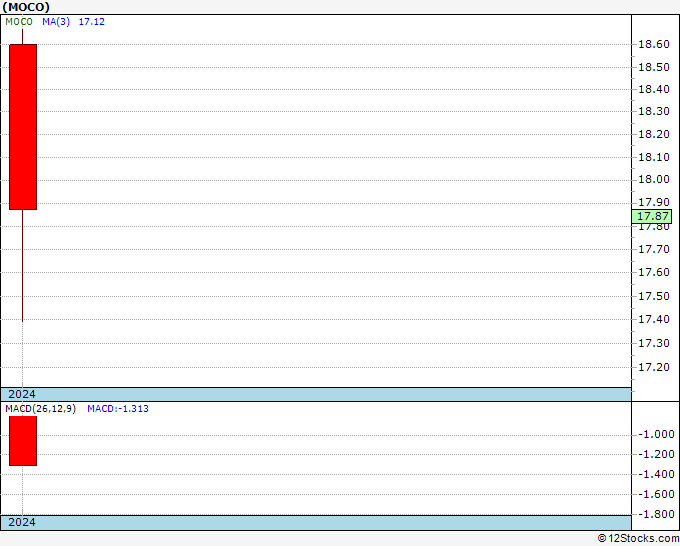Screen dimensions: 680x546
Task: Click the 18.30 price axis label
Action: tap(654, 111)
